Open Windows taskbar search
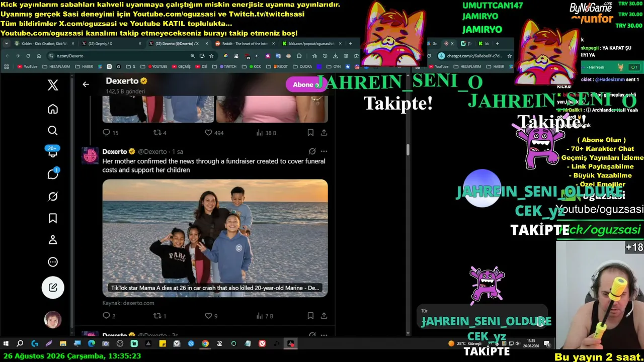This screenshot has height=362, width=644. pos(20,344)
